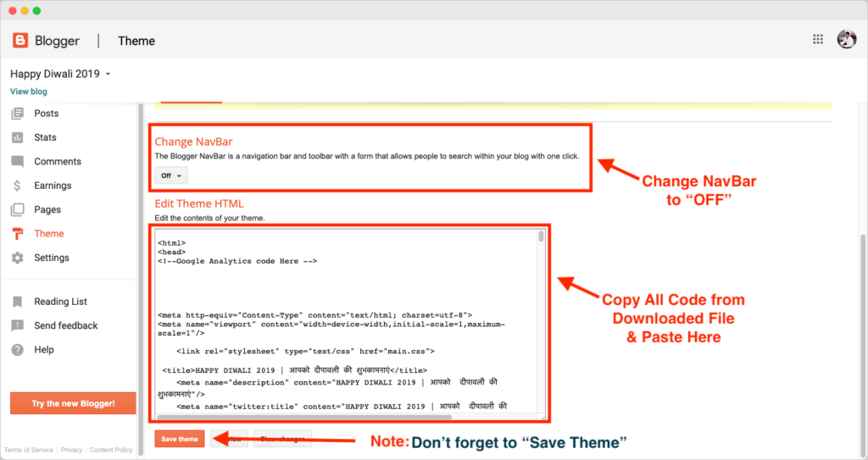Click the Blogger wordmark text

[x=57, y=41]
